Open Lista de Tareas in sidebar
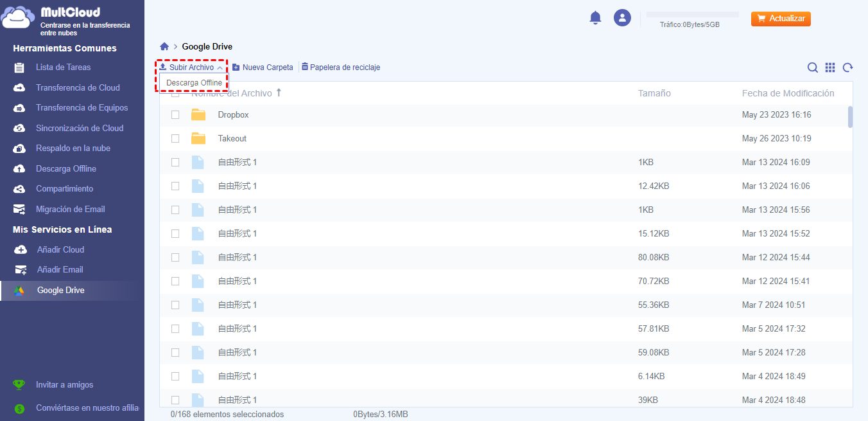 pos(64,67)
